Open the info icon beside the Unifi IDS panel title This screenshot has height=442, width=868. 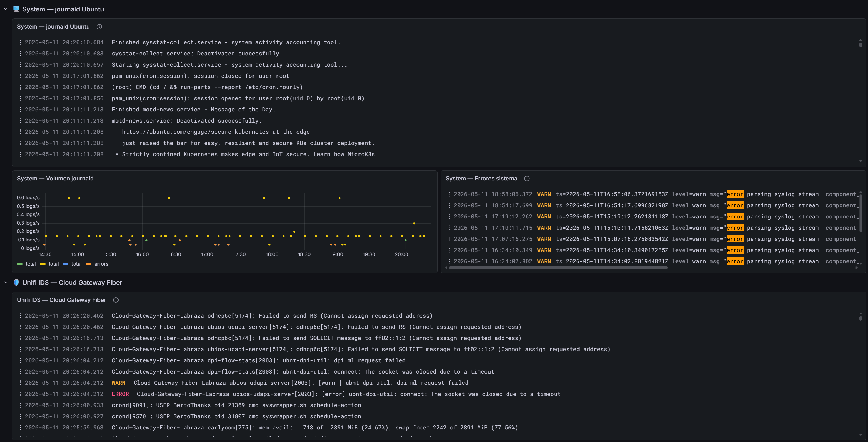(116, 300)
